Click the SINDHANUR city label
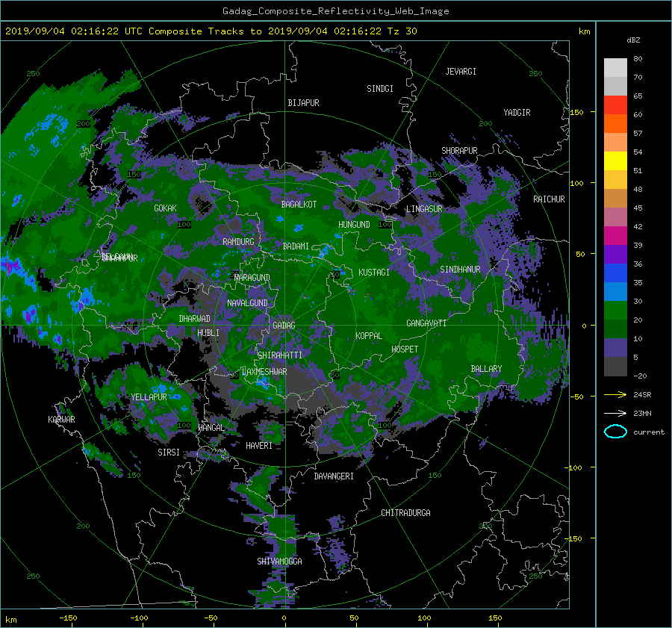Viewport: 672px width, 628px height. click(460, 270)
